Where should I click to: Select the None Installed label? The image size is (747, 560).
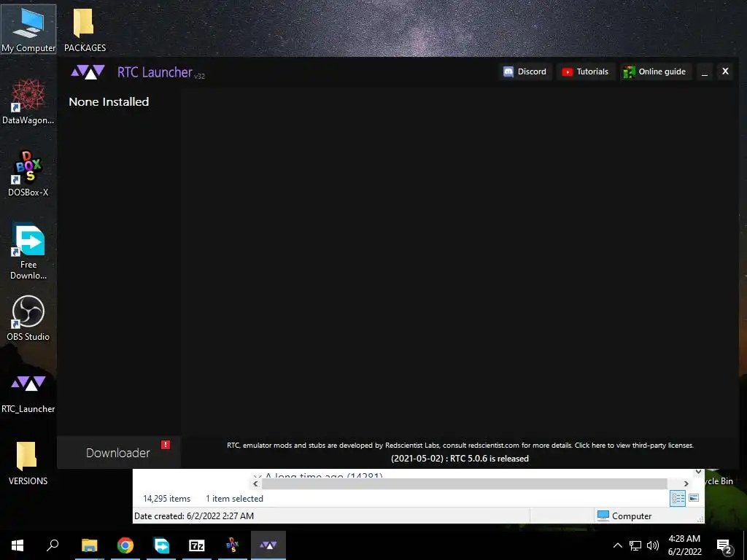tap(109, 101)
